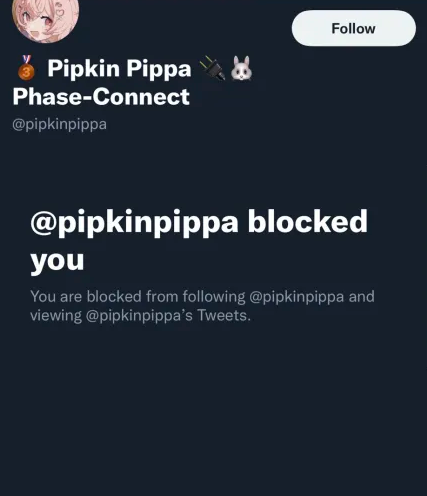Click the word 'you' in the blocked heading

coord(57,261)
